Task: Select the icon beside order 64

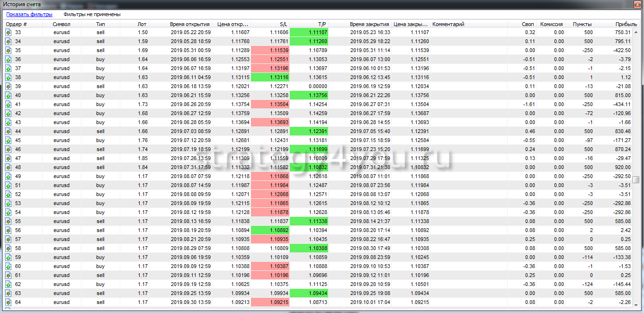Action: coord(8,302)
